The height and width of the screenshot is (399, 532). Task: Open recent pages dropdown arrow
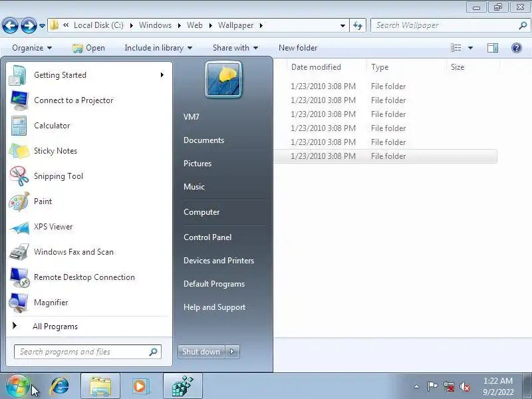[x=42, y=25]
